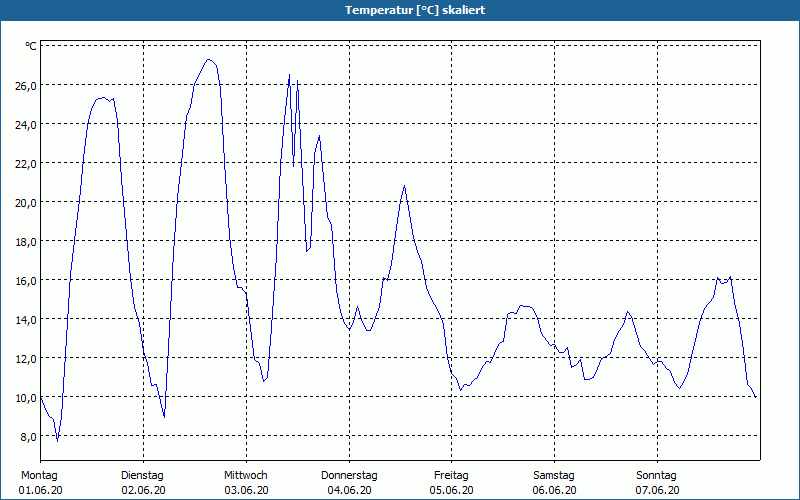800x500 pixels.
Task: Click the 26,0 y-axis label
Action: coord(26,86)
